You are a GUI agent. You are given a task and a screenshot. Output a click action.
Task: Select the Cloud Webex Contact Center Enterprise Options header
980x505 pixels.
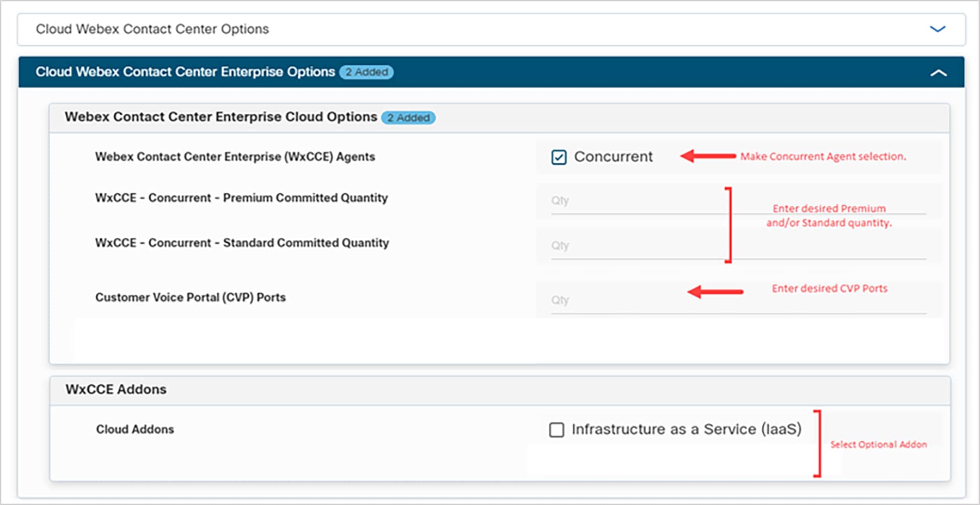tap(185, 72)
